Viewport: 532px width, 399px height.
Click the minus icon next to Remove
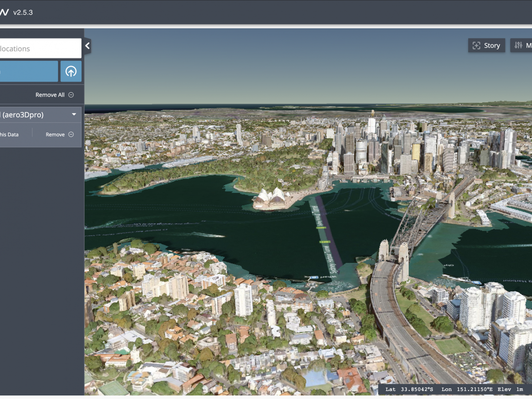point(71,134)
